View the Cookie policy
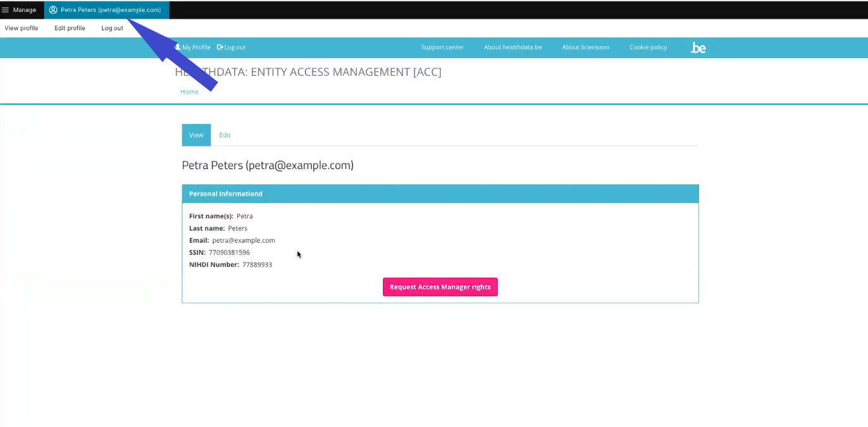Screen dimensions: 868x427 648,47
